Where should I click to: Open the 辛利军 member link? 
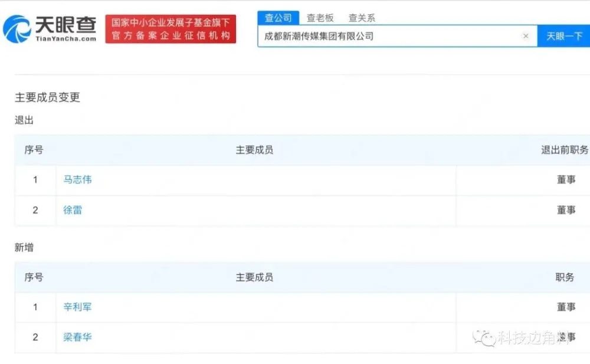point(77,307)
